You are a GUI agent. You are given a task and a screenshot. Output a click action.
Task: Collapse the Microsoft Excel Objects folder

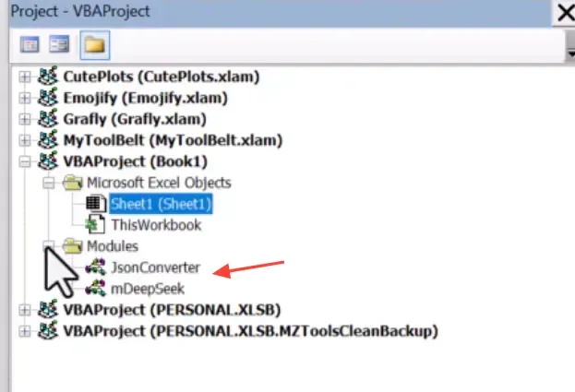pyautogui.click(x=47, y=183)
